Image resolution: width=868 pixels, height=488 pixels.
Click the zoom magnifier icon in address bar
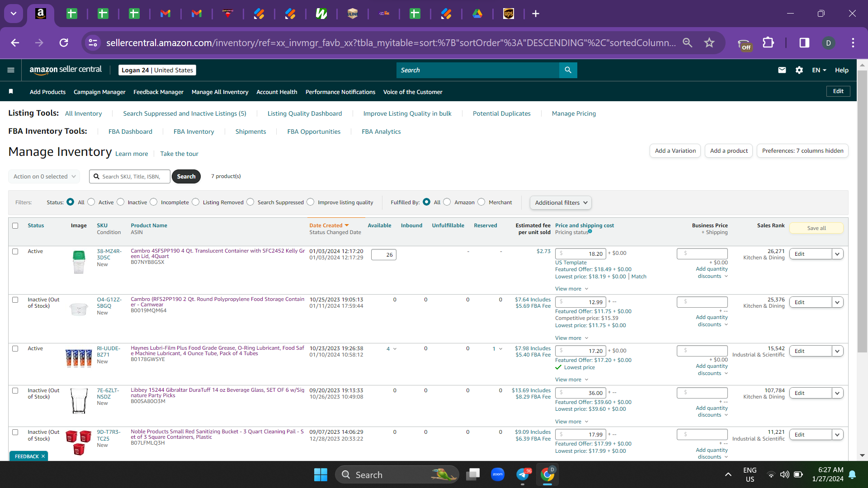click(687, 42)
